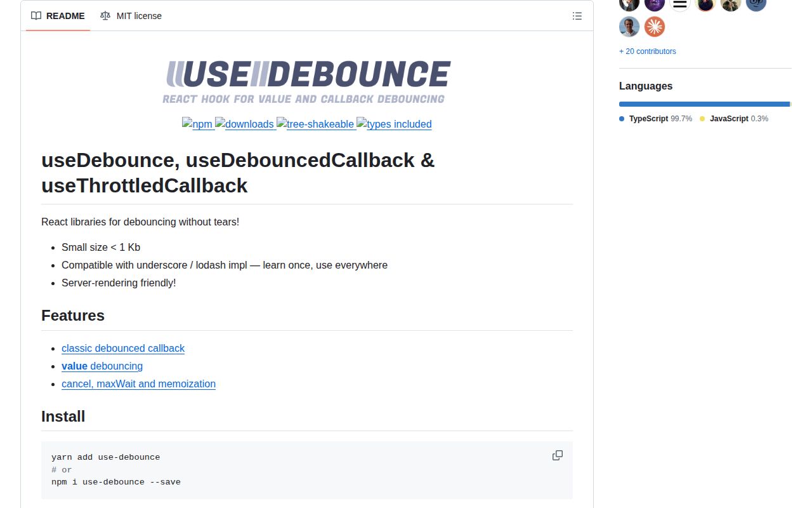Click the blue TypeScript segment of language bar

click(x=704, y=104)
